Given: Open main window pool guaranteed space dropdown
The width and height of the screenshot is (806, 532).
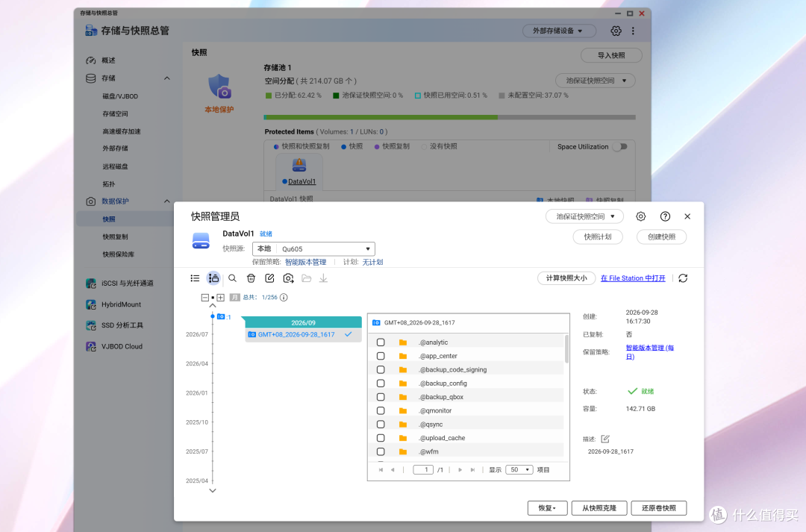Looking at the screenshot, I should click(x=596, y=81).
